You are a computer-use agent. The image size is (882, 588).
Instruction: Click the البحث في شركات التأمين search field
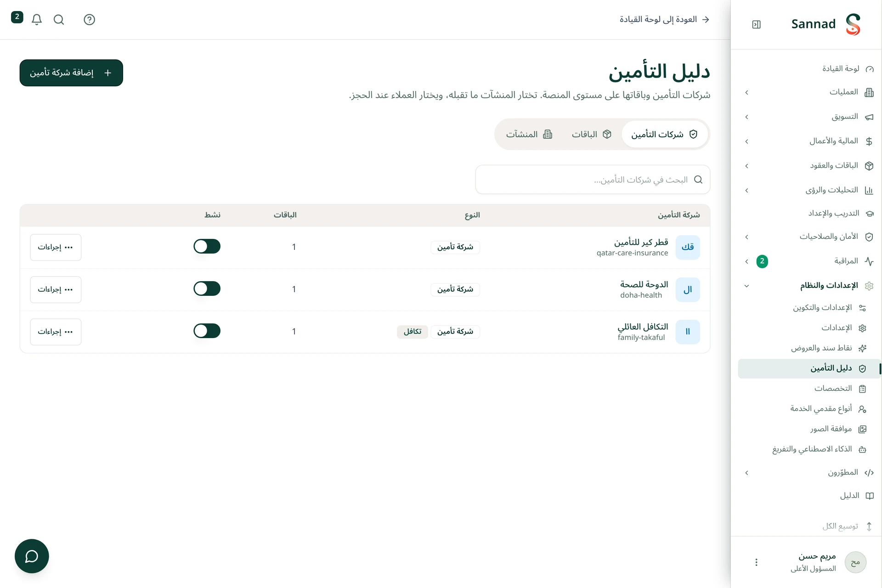(593, 180)
